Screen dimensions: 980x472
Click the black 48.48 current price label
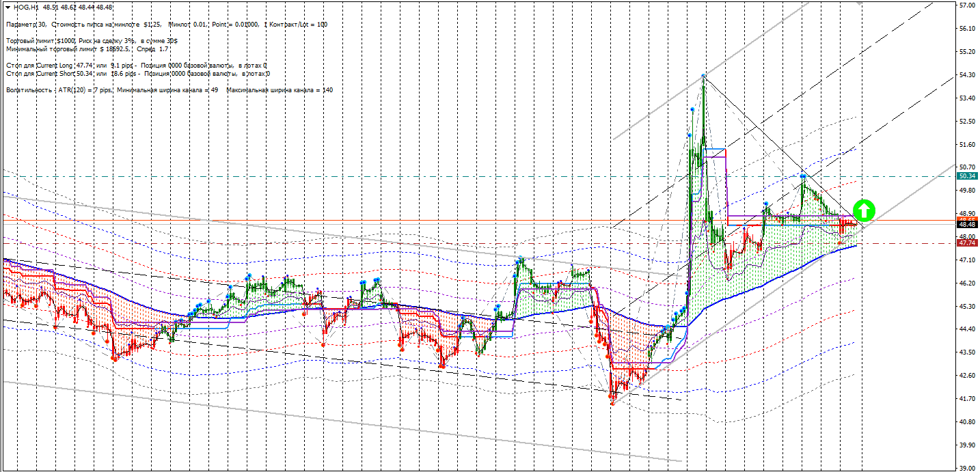click(966, 225)
